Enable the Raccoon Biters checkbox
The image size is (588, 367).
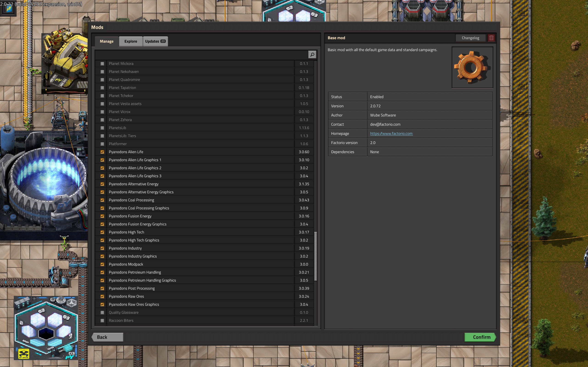pos(102,320)
